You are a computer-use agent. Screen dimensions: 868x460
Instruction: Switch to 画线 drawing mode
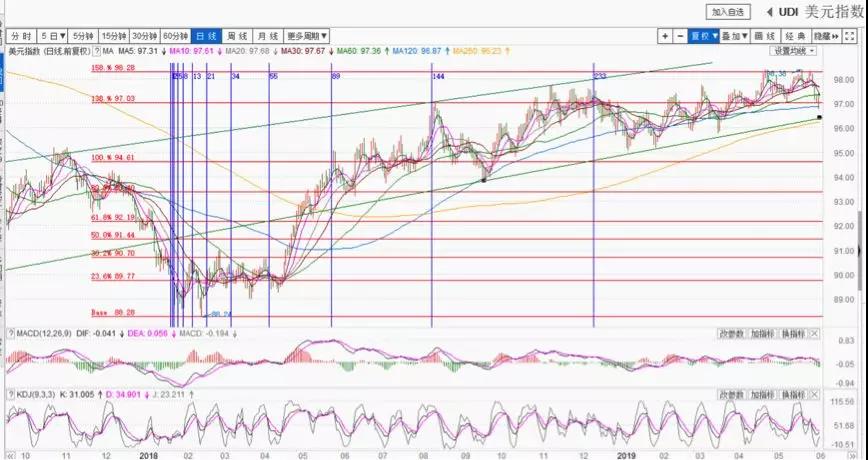coord(765,35)
